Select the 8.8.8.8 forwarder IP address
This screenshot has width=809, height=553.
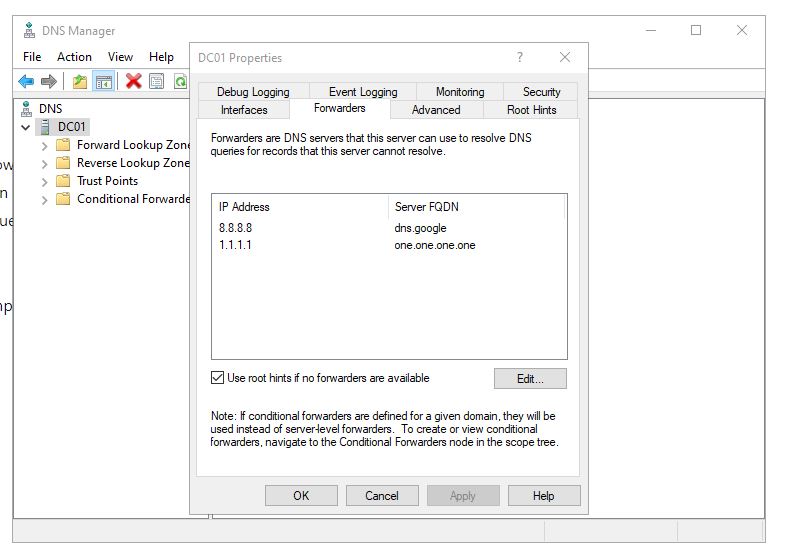coord(235,228)
